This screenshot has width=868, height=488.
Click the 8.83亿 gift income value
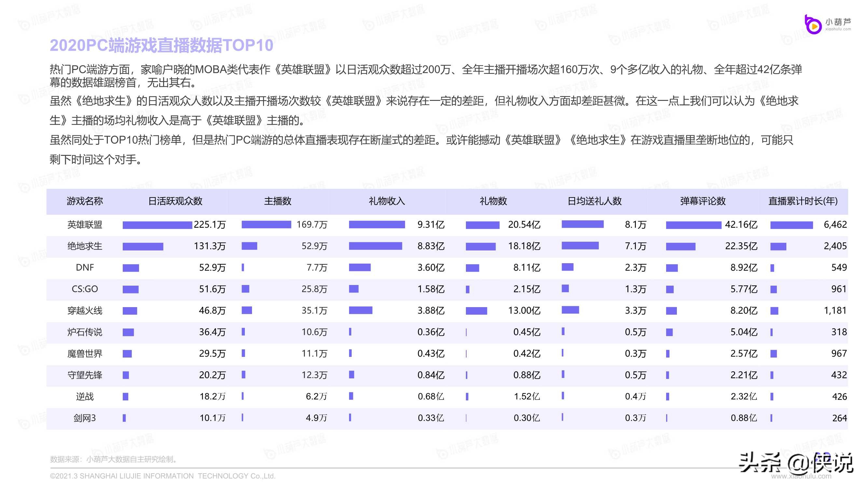431,246
